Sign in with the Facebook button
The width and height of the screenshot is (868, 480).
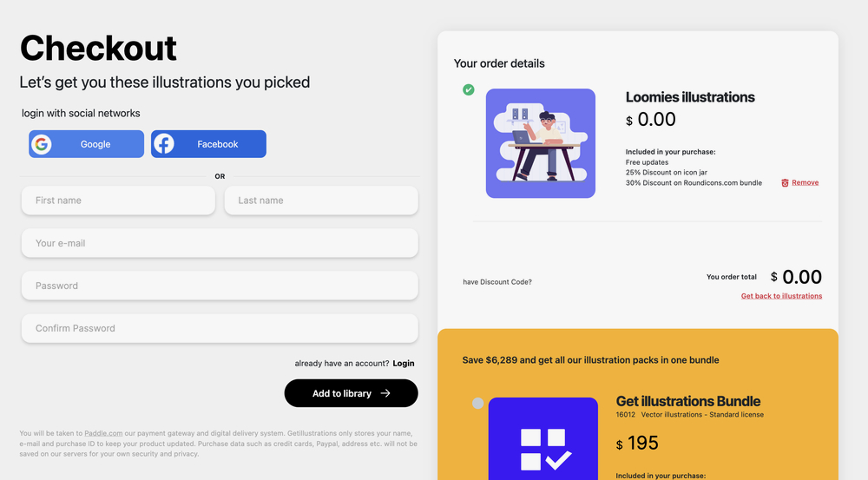[x=208, y=144]
